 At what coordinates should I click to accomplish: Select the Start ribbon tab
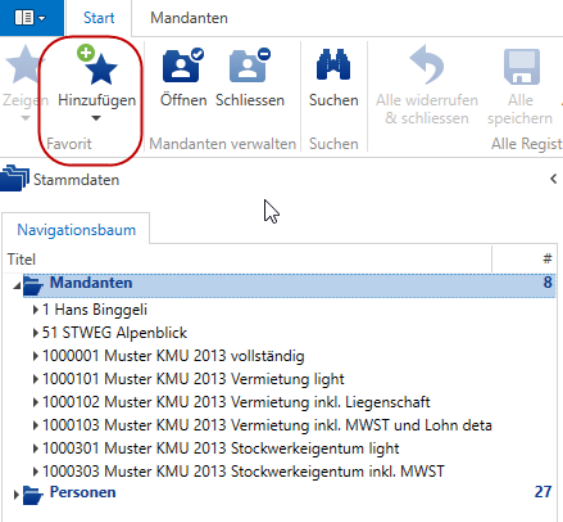(x=99, y=18)
